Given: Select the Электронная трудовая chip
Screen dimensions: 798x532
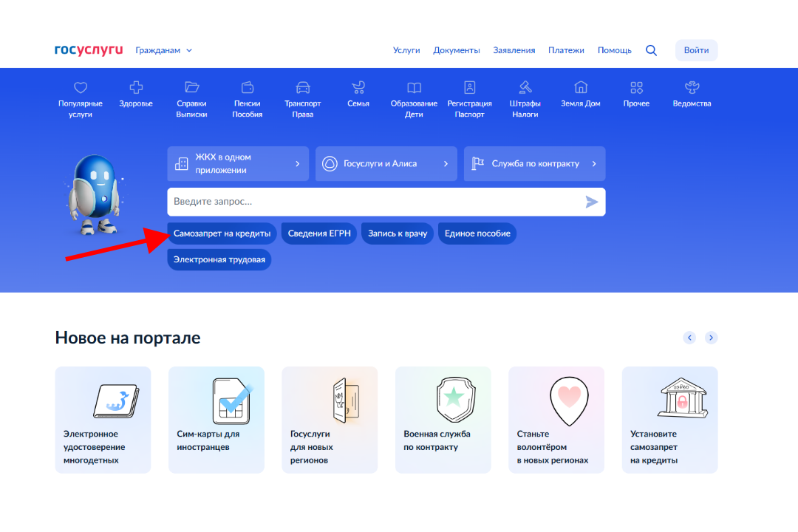Looking at the screenshot, I should tap(219, 259).
